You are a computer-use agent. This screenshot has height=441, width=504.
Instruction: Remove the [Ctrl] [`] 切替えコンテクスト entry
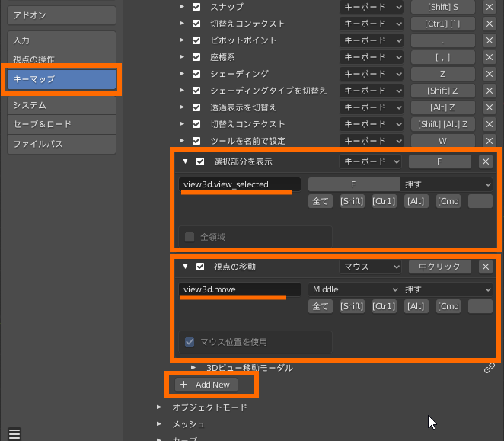coord(490,24)
